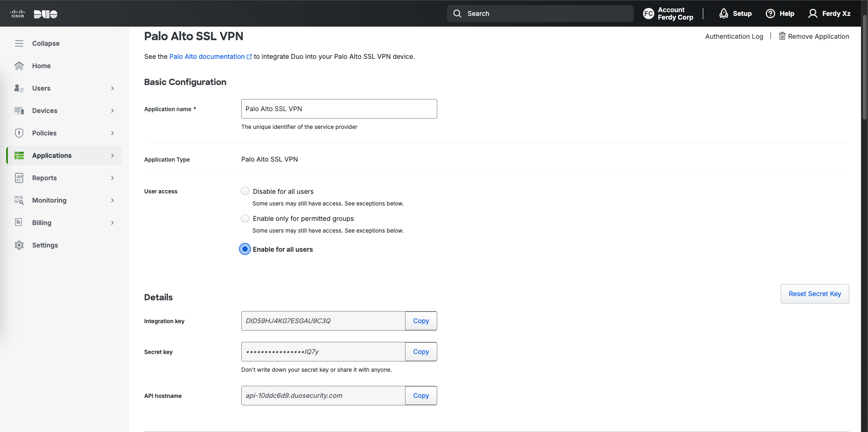Expand the Reports submenu chevron

[x=112, y=178]
